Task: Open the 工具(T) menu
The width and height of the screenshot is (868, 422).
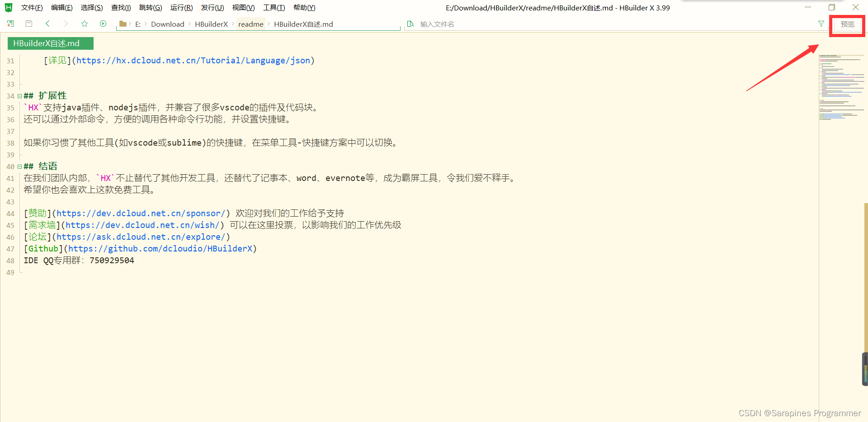Action: coord(274,8)
